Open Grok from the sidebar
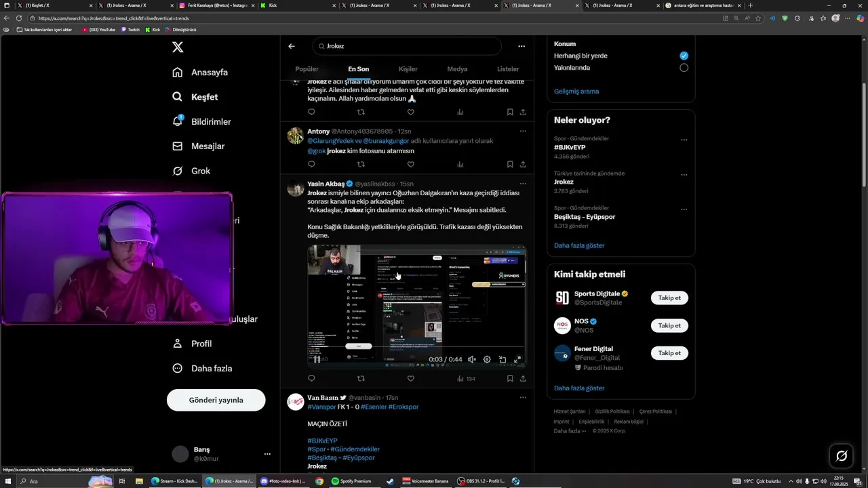The width and height of the screenshot is (868, 488). point(192,171)
